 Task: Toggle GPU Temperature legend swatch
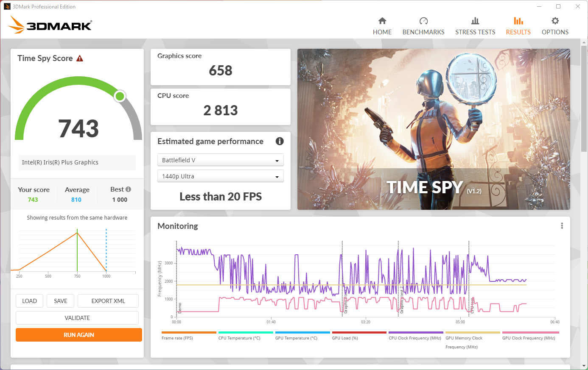(302, 333)
